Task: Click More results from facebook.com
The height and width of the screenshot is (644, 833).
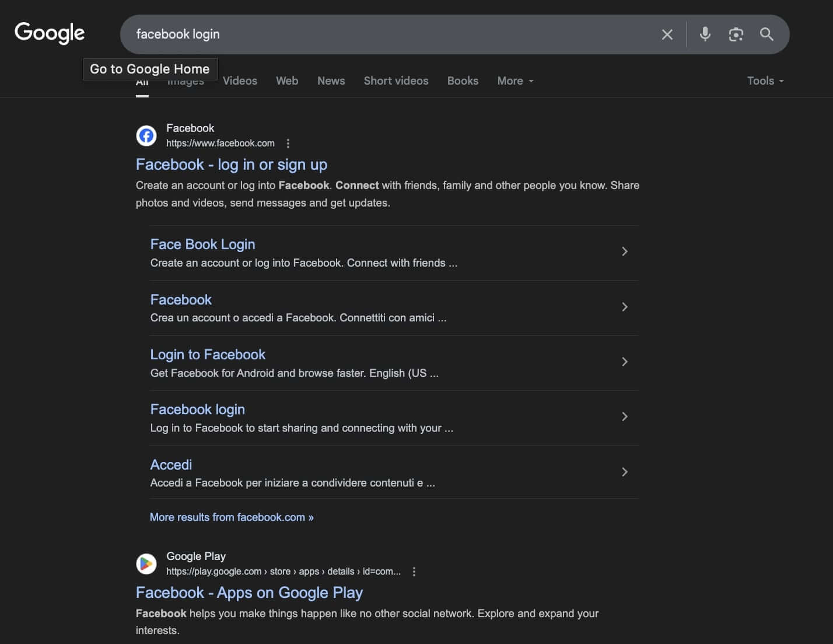Action: (x=232, y=517)
